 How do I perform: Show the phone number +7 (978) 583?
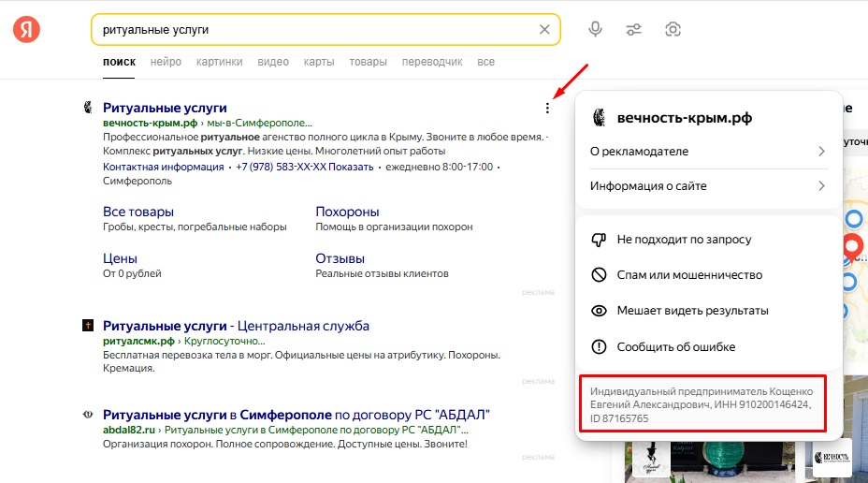[x=305, y=167]
